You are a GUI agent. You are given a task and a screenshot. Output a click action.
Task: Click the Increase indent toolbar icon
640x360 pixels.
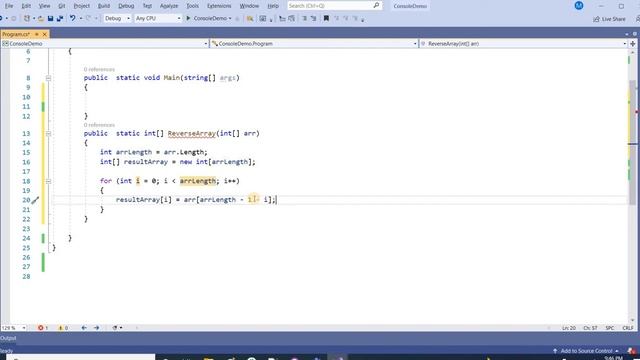pyautogui.click(x=291, y=18)
